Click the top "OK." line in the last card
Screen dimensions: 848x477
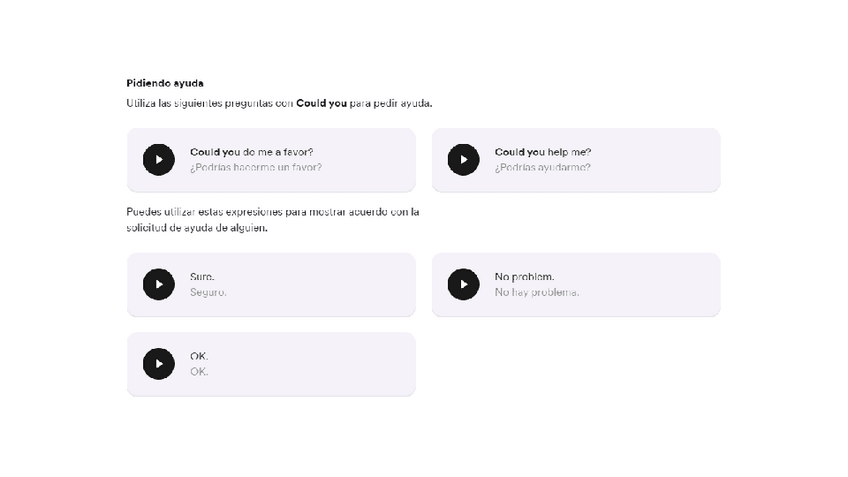[x=199, y=356]
